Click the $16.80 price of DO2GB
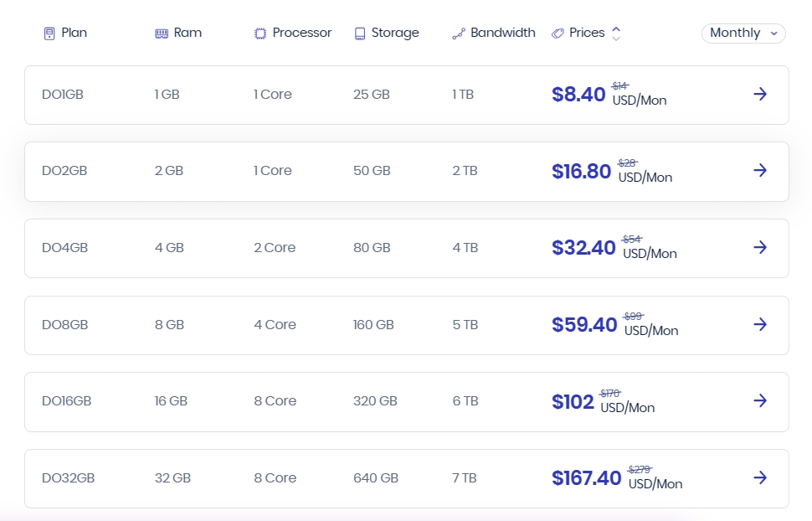812x521 pixels. point(581,171)
